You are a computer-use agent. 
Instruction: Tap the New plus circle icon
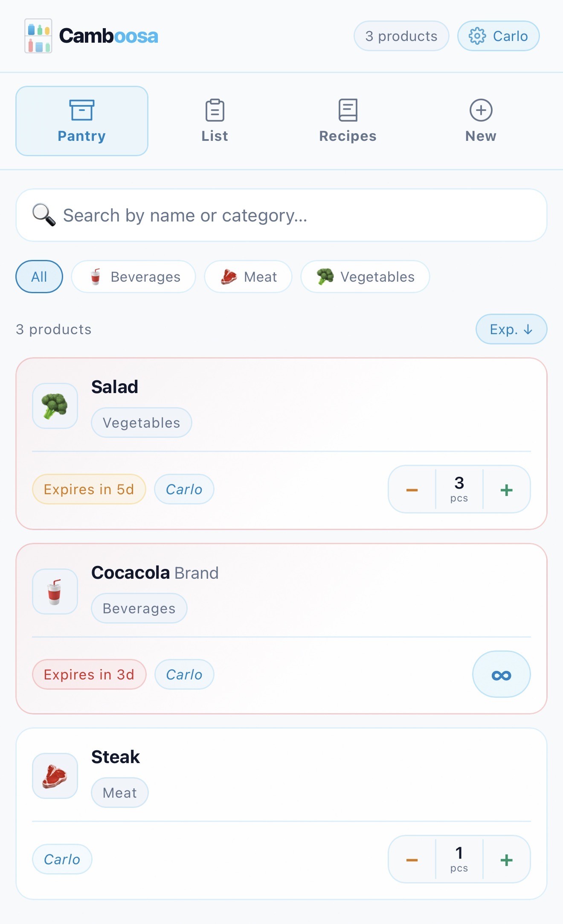point(481,111)
